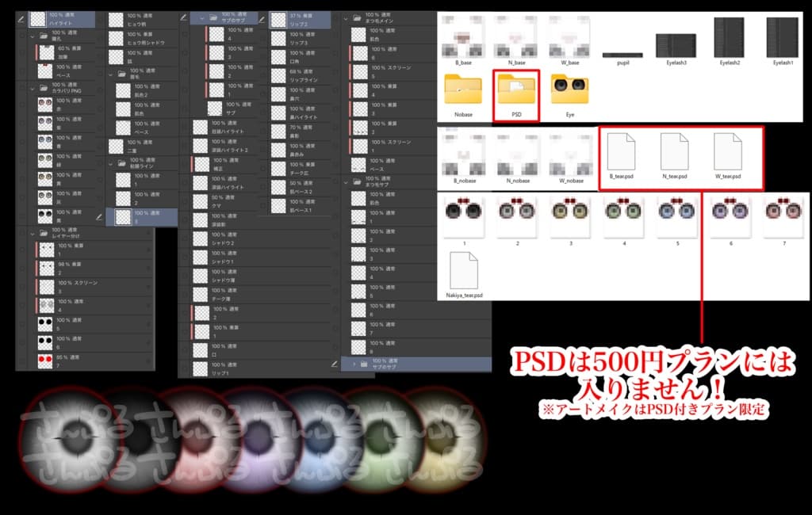
Task: Select the 鼻ハイライト layer
Action: pos(301,113)
